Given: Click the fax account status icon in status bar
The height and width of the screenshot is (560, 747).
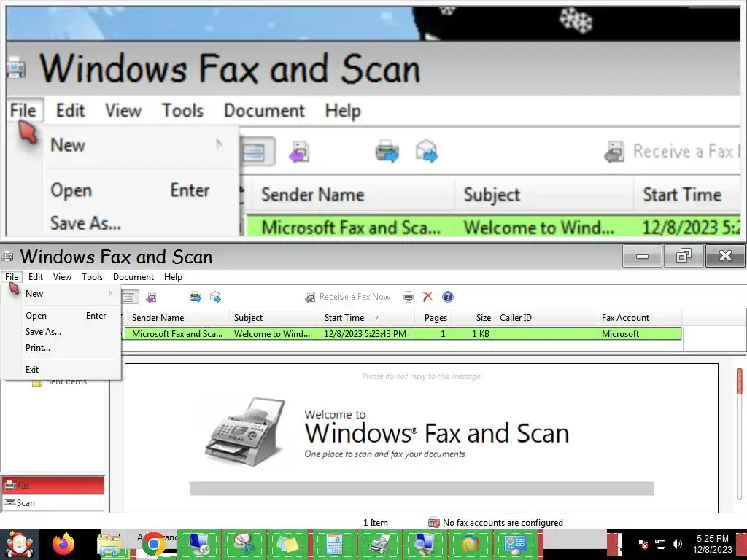Looking at the screenshot, I should tap(434, 523).
